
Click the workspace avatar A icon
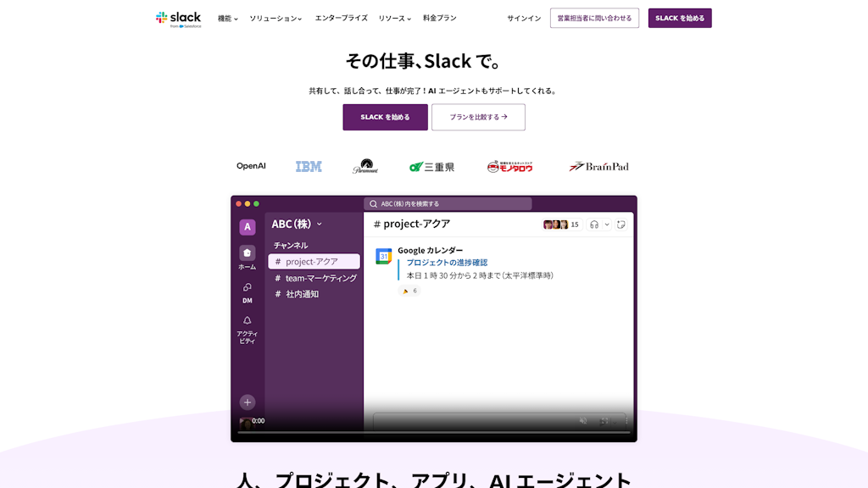coord(248,227)
